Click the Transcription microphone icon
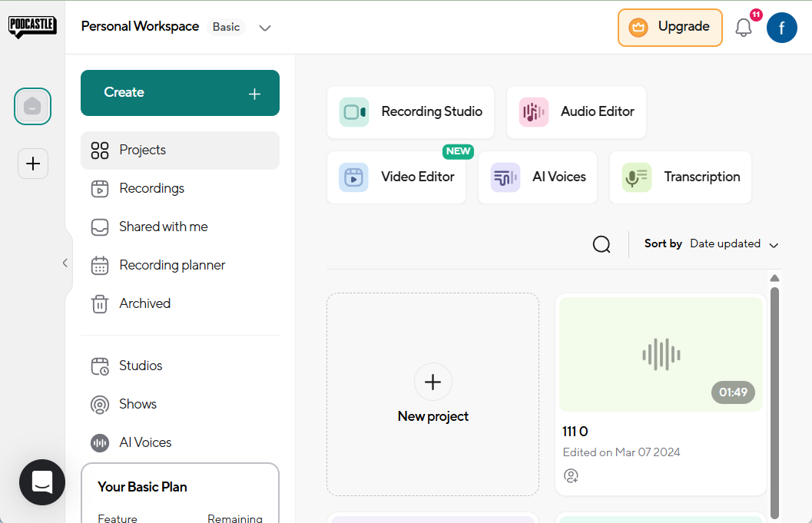 (636, 177)
